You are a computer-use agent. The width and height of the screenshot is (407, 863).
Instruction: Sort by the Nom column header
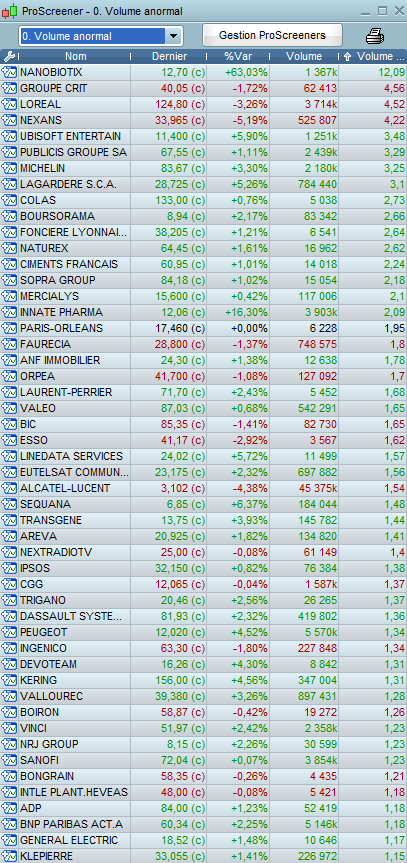(75, 56)
